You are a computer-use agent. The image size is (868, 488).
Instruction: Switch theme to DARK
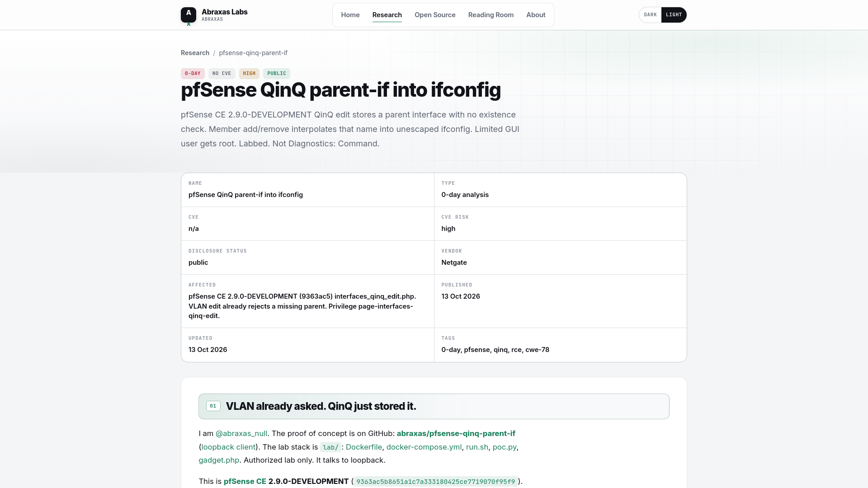point(650,15)
